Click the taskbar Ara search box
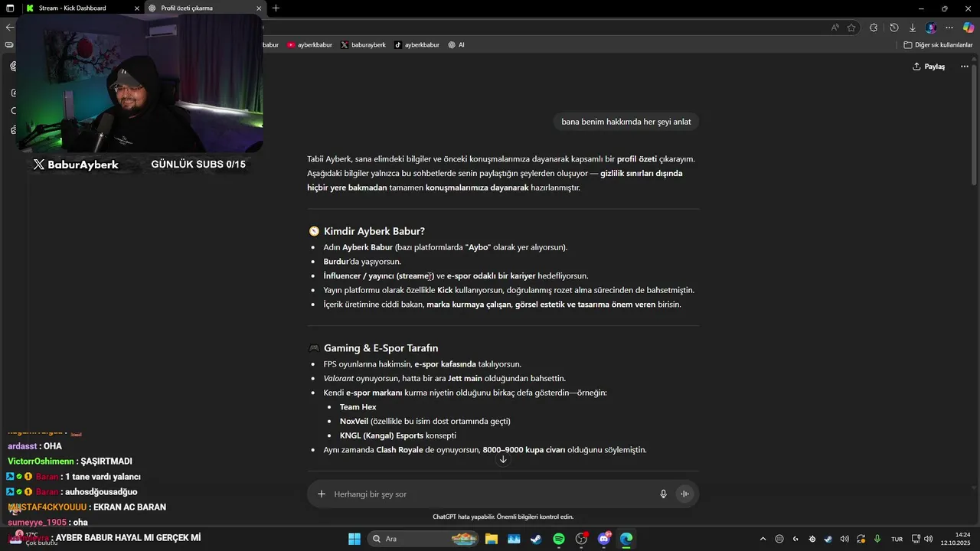This screenshot has height=551, width=980. click(424, 539)
